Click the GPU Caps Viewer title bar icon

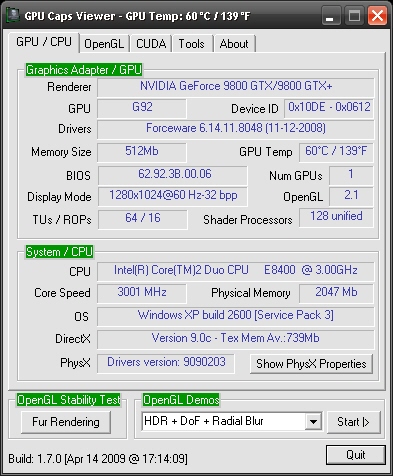coord(13,15)
